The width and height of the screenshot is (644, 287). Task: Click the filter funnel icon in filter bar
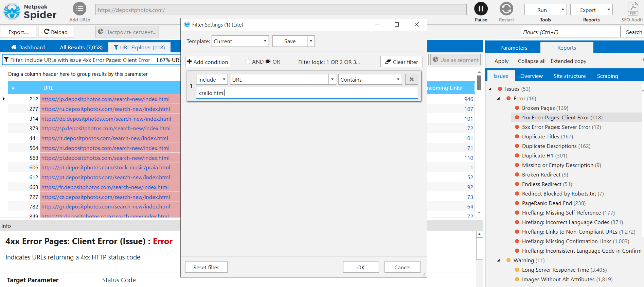(6, 60)
